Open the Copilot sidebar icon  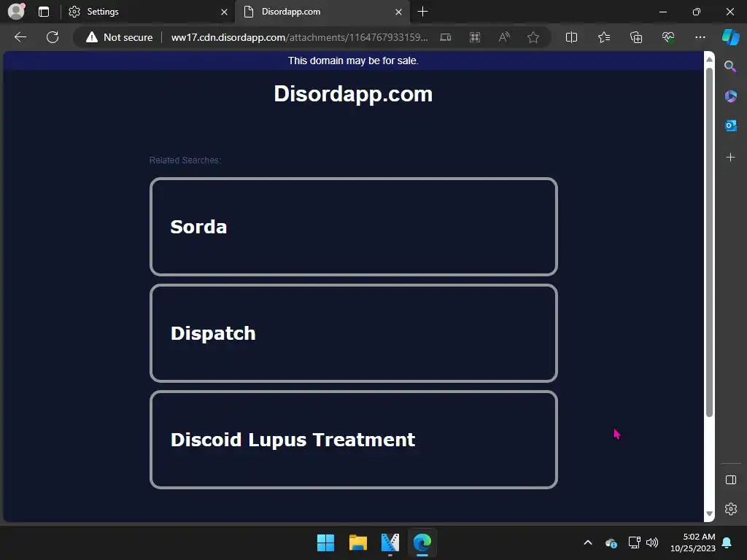[x=731, y=37]
